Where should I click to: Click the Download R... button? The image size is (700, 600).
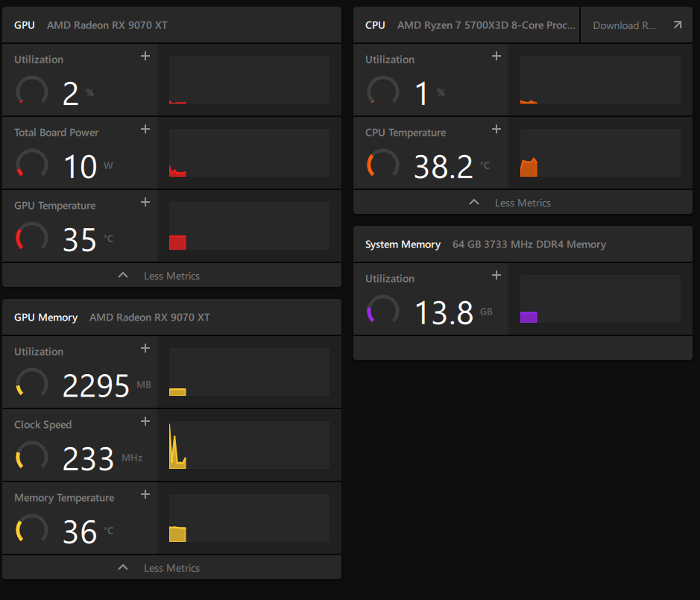click(637, 25)
